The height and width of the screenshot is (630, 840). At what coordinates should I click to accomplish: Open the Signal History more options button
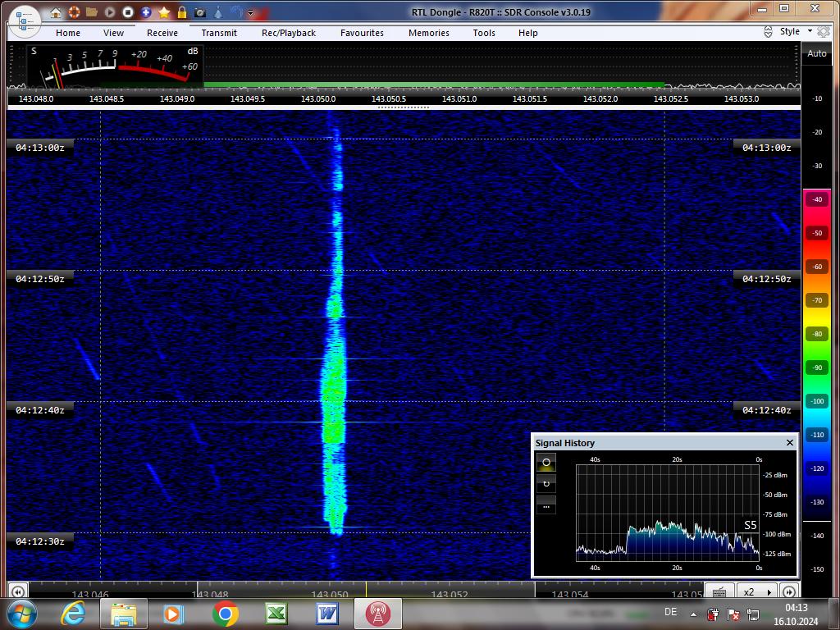(546, 505)
